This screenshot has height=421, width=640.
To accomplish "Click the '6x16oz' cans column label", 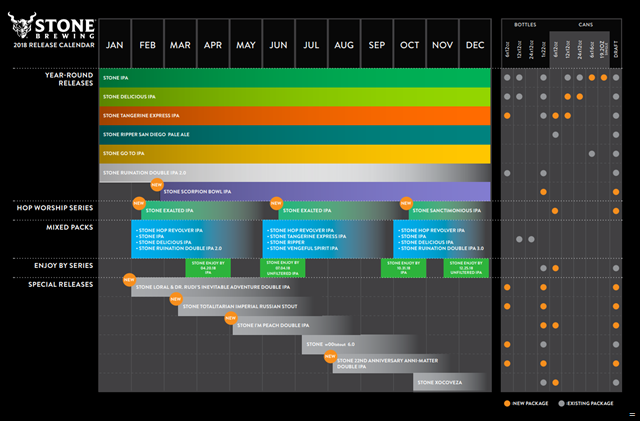I will 592,49.
